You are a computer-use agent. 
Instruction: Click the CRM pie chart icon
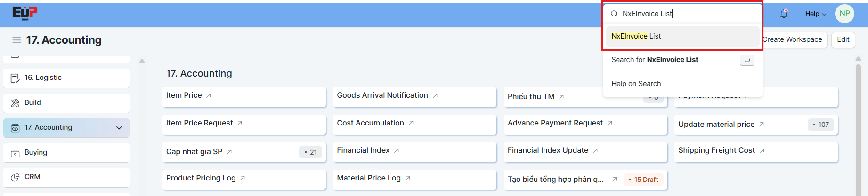pyautogui.click(x=15, y=177)
